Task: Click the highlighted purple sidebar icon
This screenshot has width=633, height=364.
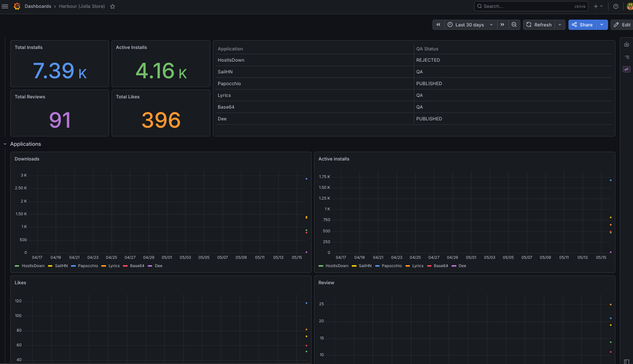Action: (627, 69)
